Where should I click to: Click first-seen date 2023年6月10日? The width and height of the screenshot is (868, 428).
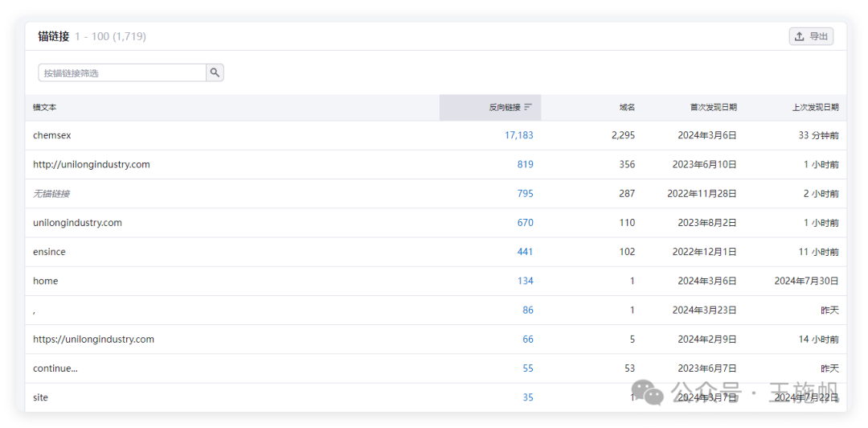tap(705, 165)
